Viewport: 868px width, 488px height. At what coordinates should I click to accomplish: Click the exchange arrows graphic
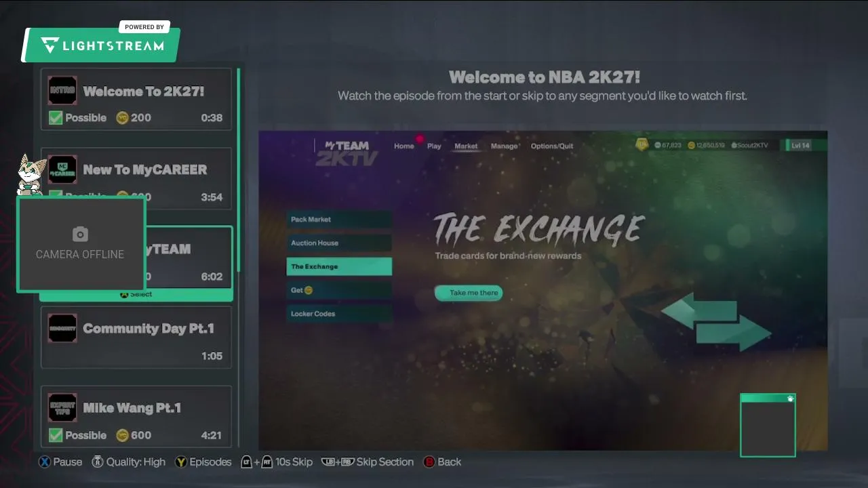[716, 321]
